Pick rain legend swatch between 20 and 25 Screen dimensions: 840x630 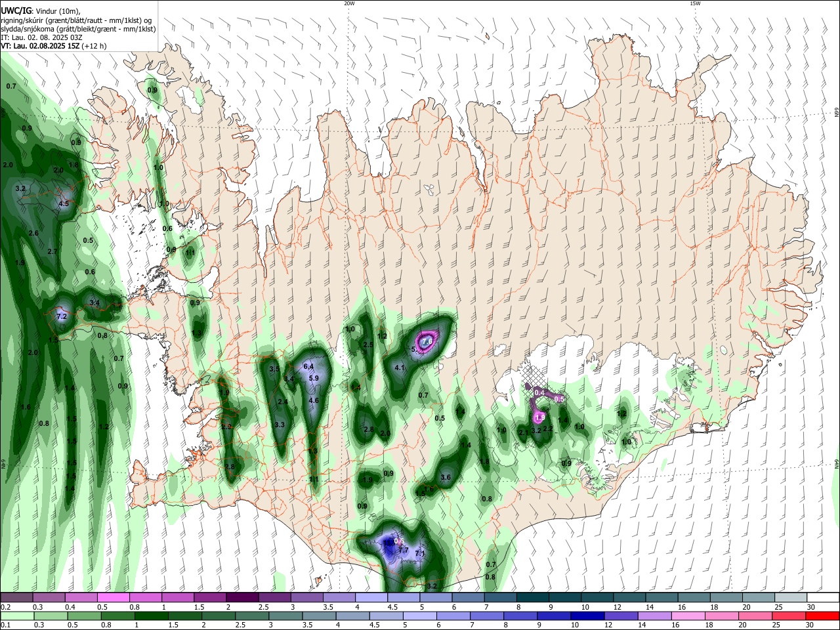(755, 616)
